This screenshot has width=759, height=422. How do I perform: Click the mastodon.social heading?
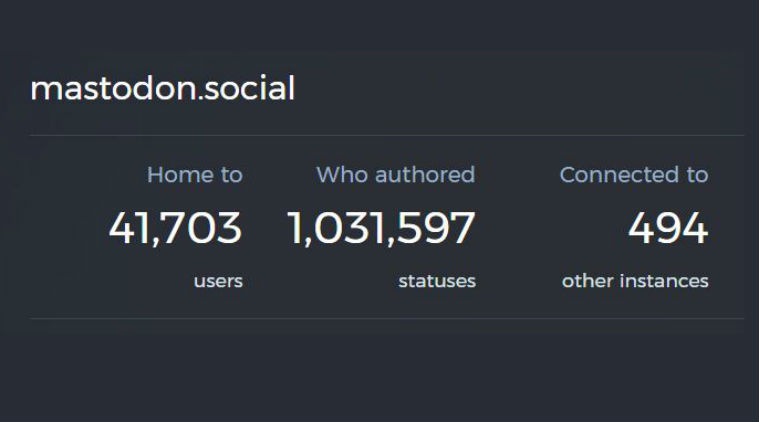163,88
